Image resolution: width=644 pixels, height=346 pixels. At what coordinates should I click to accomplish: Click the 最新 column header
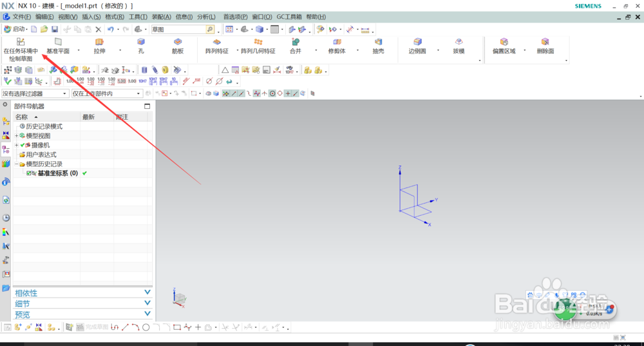[97, 117]
